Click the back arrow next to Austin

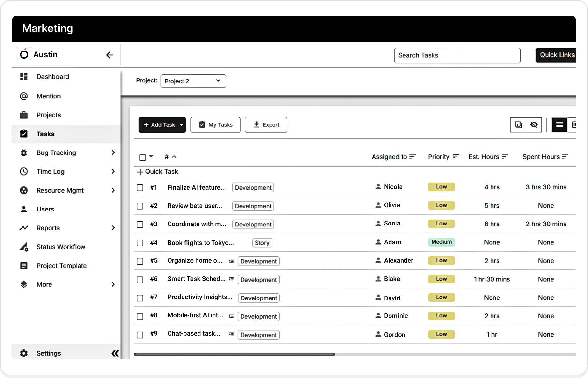110,55
